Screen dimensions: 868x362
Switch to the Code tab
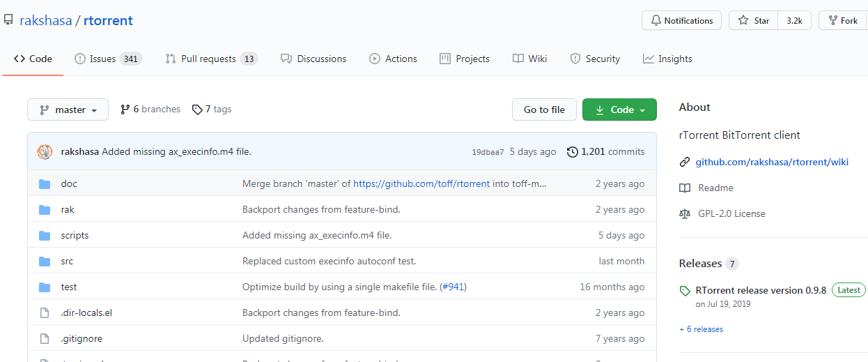(x=33, y=59)
